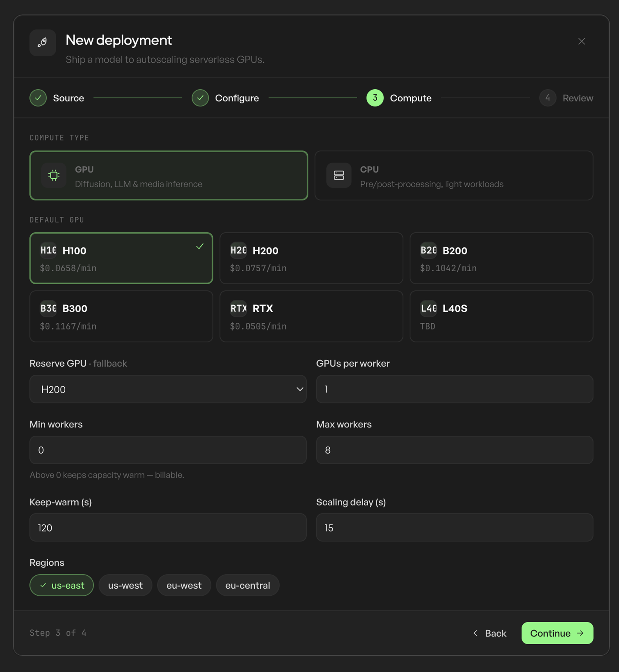
Task: Click the DEFAULT GPU section heading
Action: tap(57, 220)
